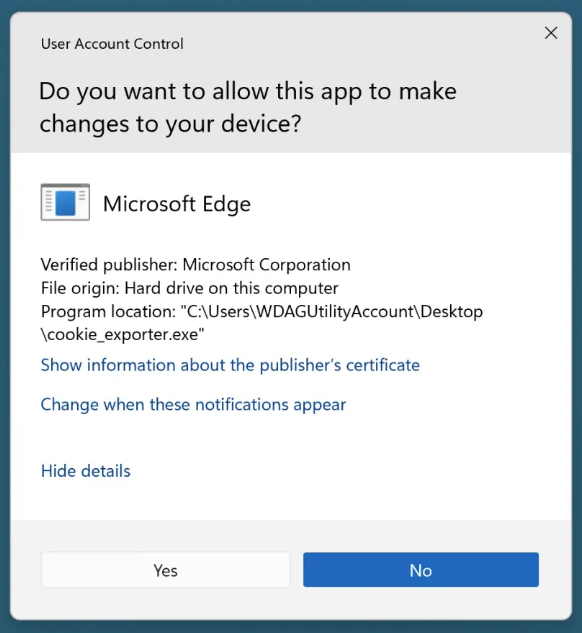Viewport: 582px width, 633px height.
Task: Select the Verified publisher label
Action: pyautogui.click(x=109, y=265)
